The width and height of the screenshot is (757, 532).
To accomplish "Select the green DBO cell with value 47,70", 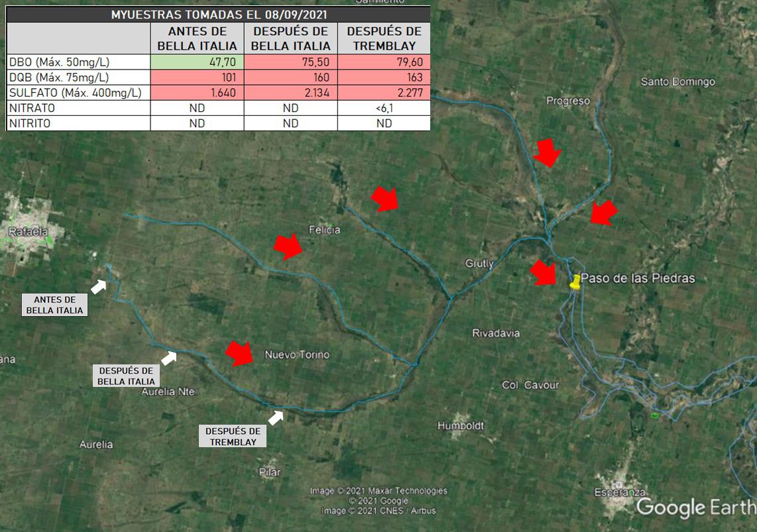I will (x=198, y=62).
